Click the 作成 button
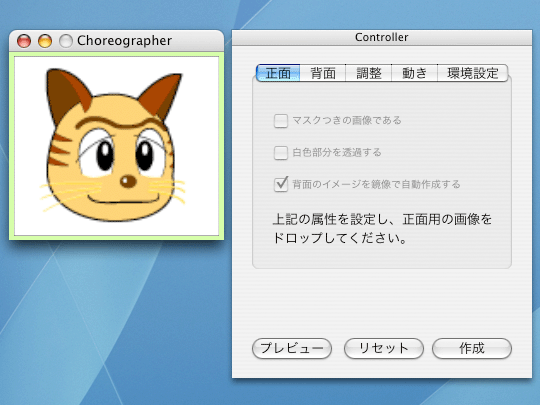Image resolution: width=540 pixels, height=405 pixels. 472,348
